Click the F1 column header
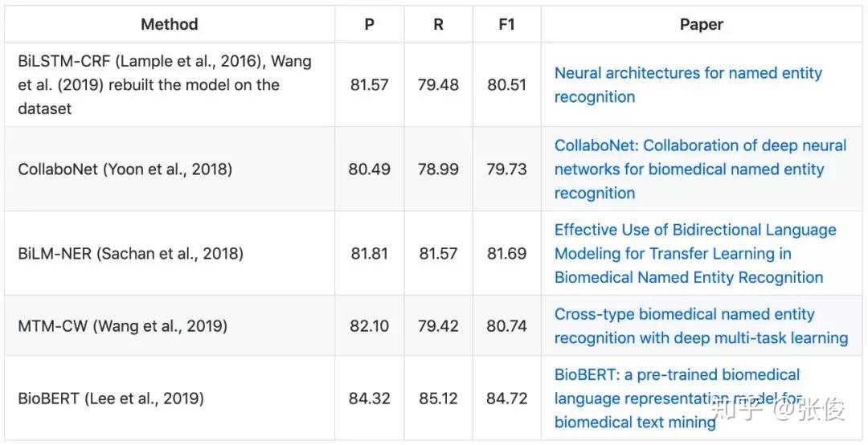Image resolution: width=868 pixels, height=445 pixels. click(x=506, y=24)
